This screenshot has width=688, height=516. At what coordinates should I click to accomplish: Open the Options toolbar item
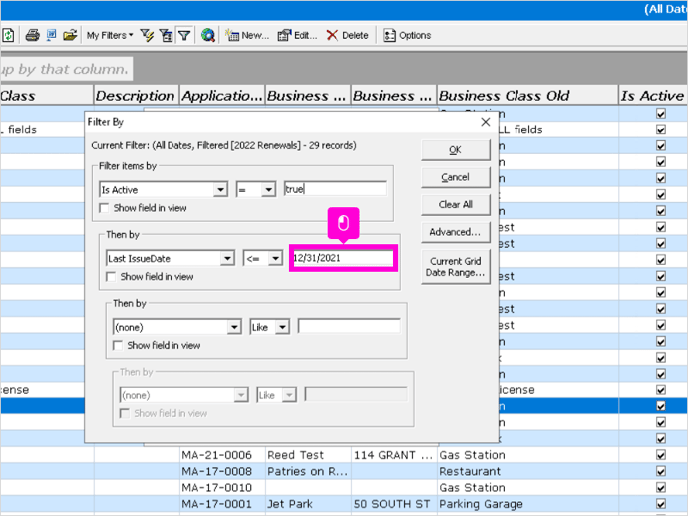pos(407,35)
